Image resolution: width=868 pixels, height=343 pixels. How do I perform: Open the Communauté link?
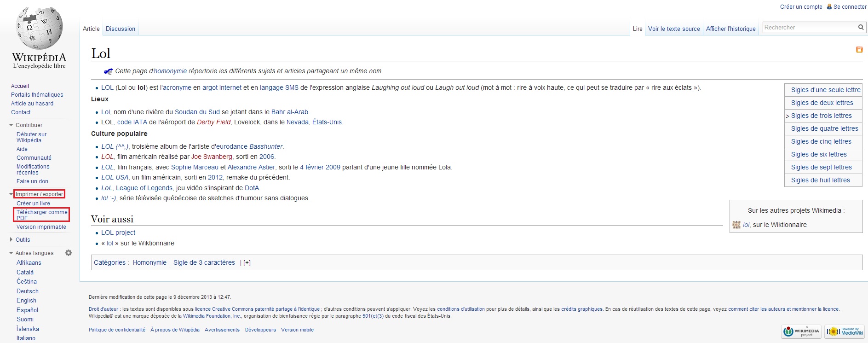coord(34,158)
